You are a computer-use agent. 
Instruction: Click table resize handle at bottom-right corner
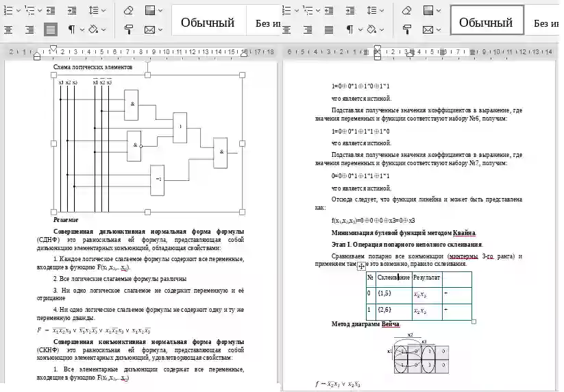474,321
